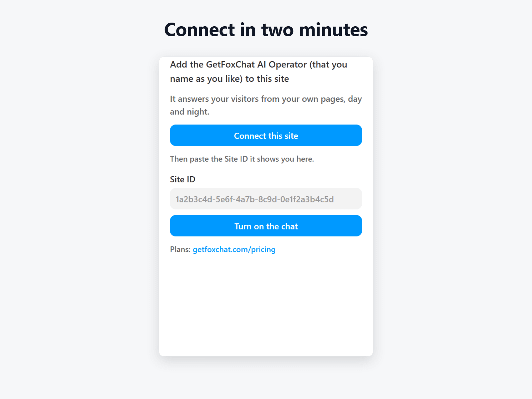
Task: Click the "Connect this site" button
Action: pos(266,135)
